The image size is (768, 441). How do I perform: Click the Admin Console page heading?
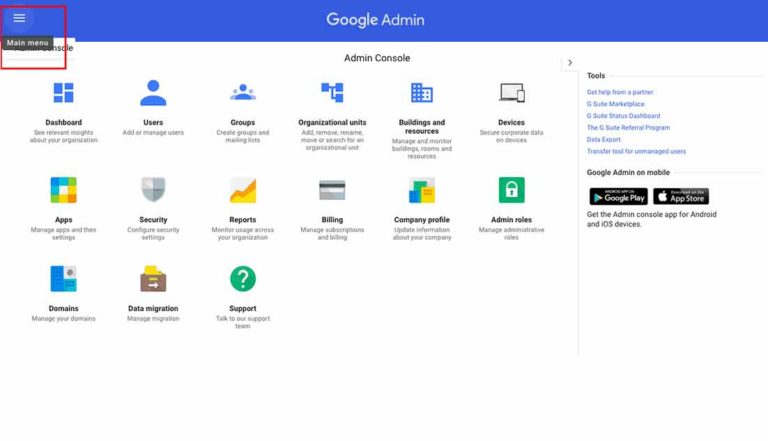click(377, 58)
